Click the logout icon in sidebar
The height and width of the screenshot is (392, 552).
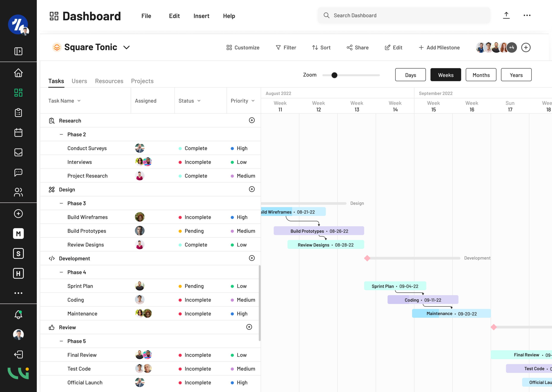18,354
